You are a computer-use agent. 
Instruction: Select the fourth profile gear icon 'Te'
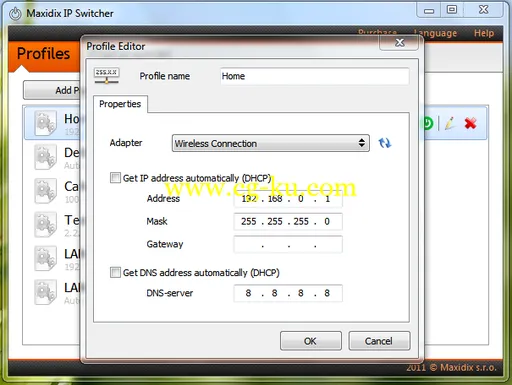point(46,224)
